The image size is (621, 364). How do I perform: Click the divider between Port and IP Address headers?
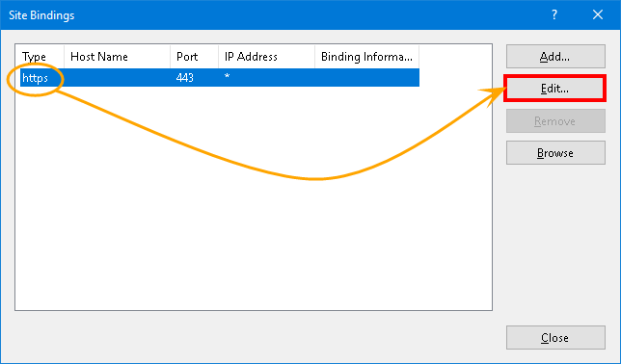click(x=218, y=57)
